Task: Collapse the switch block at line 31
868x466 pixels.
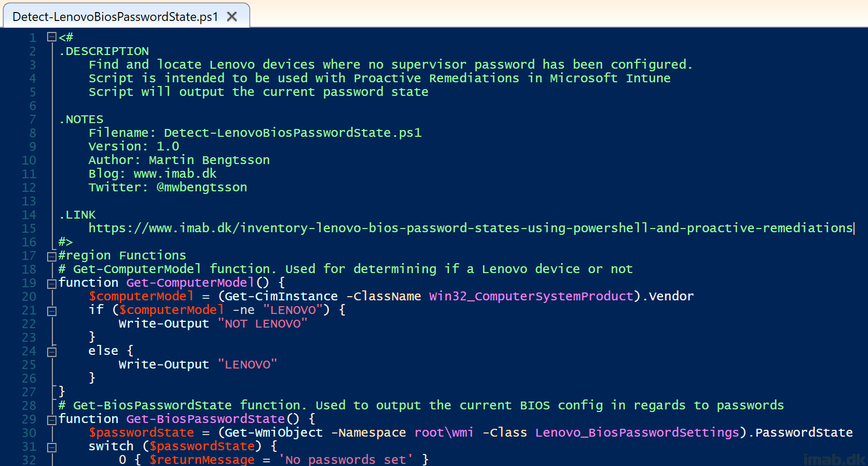Action: (51, 447)
